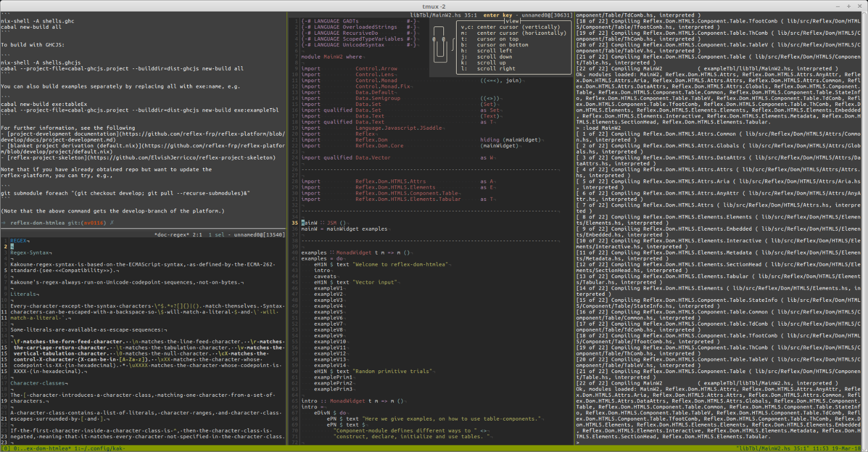Click 'Regex Syntax' heading in doc pane
The width and height of the screenshot is (868, 452).
(30, 253)
